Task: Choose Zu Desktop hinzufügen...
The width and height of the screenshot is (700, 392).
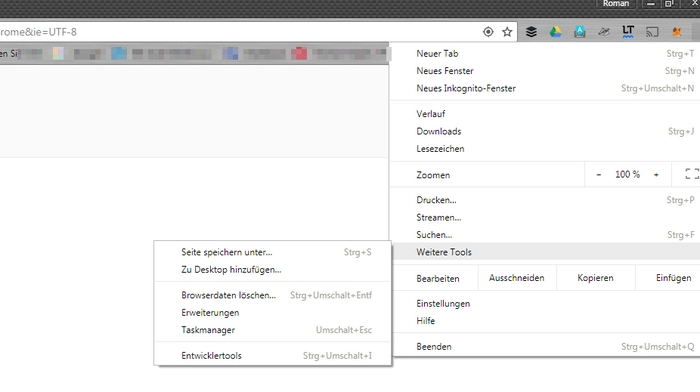Action: pos(272,270)
